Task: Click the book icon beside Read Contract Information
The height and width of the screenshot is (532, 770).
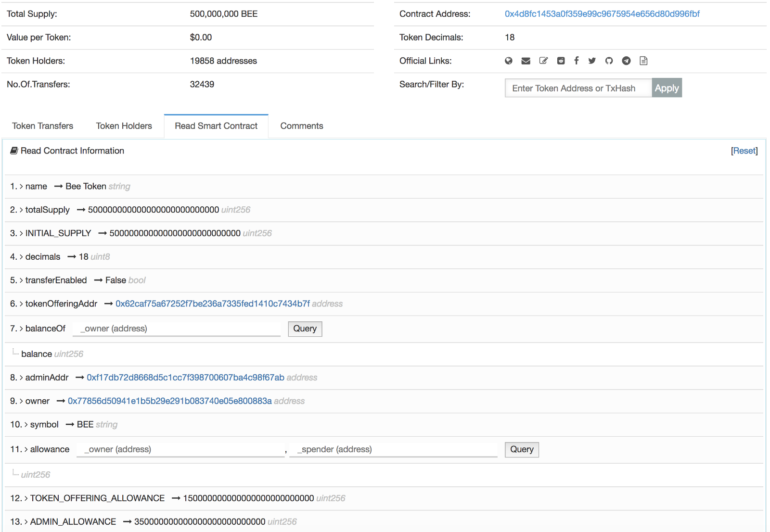Action: tap(14, 151)
